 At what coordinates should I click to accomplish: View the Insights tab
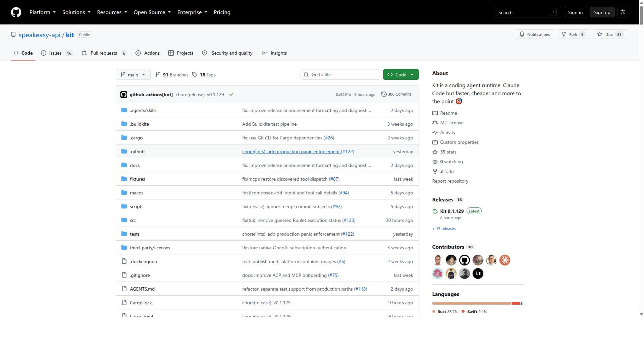point(274,53)
